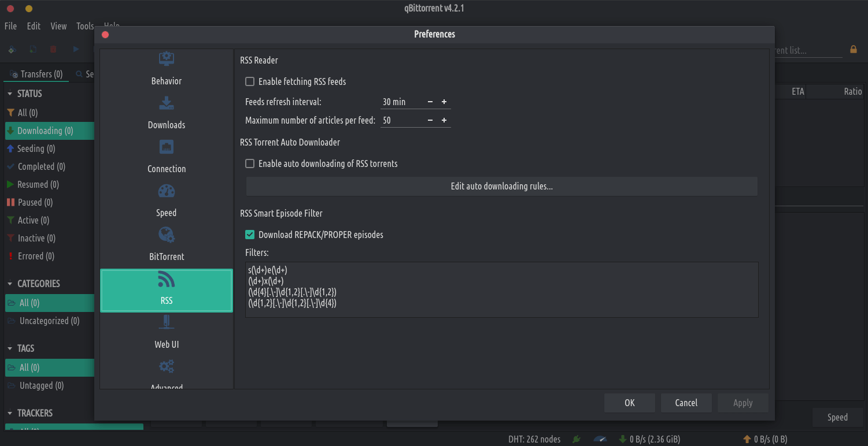The image size is (868, 446).
Task: Click the Active status filter funnel icon
Action: click(x=10, y=220)
